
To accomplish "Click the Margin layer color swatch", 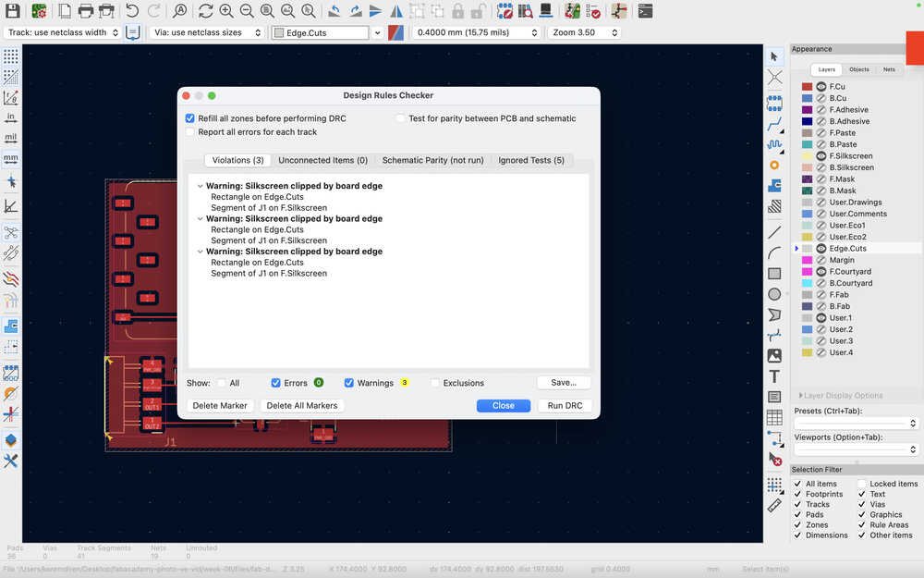I will (808, 260).
